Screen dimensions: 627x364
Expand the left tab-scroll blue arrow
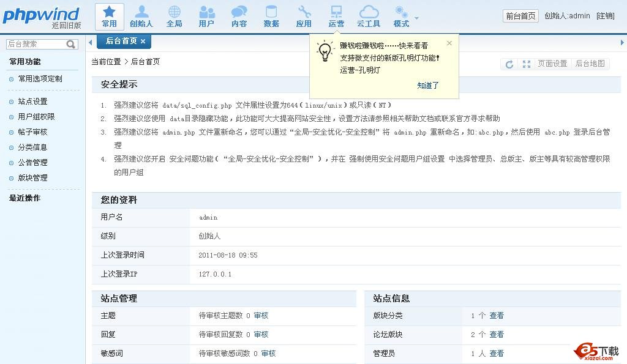(91, 42)
